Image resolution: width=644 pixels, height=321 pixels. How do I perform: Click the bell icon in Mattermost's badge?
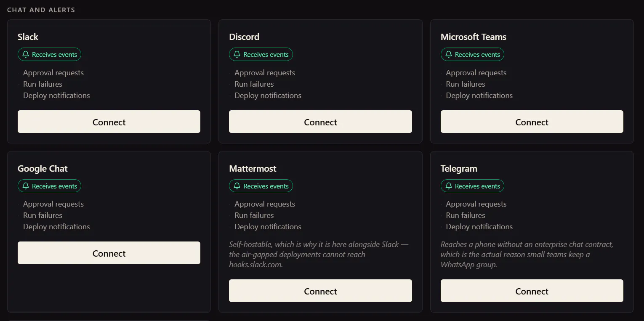click(x=237, y=186)
